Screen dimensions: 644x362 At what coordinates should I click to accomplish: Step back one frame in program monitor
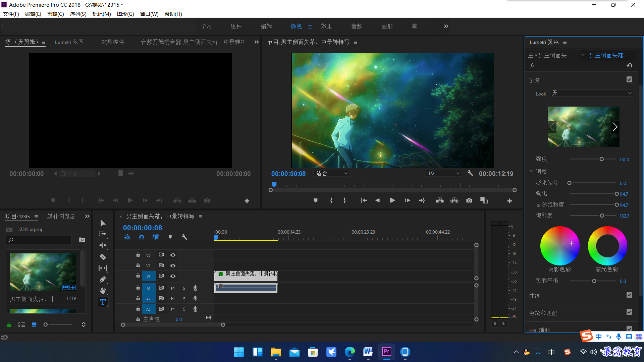click(378, 200)
